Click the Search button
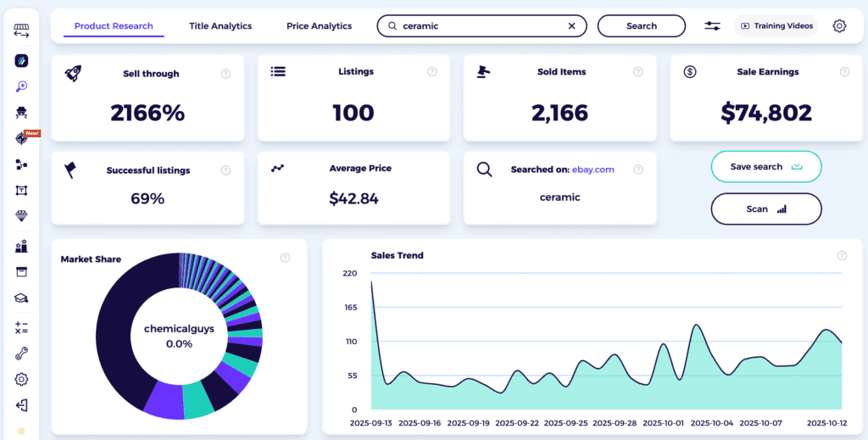868x440 pixels. (x=642, y=26)
